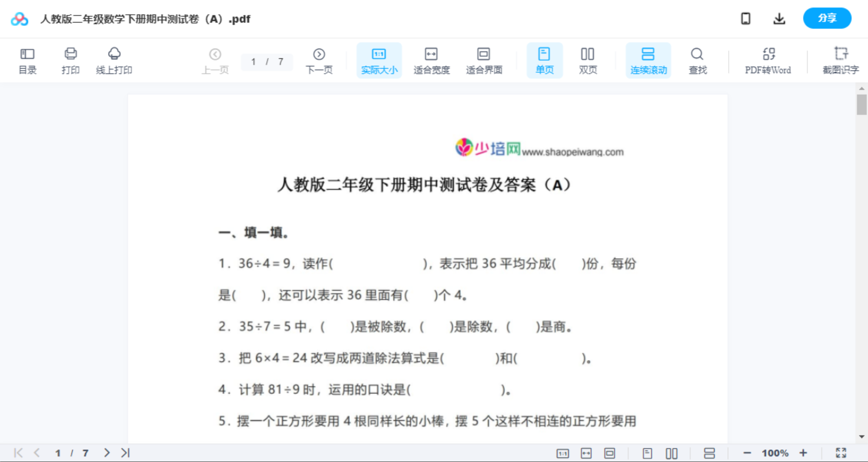Click the fullscreen icon in the bottom bar
868x462 pixels.
pos(841,452)
